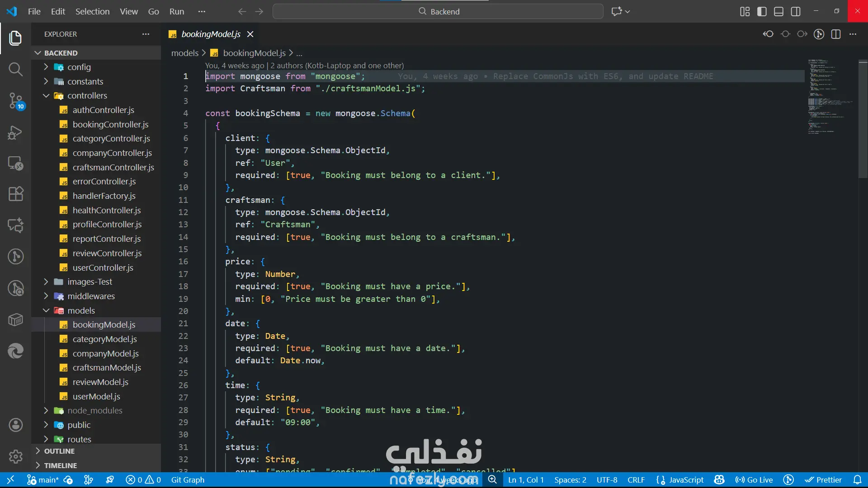Viewport: 868px width, 488px height.
Task: Toggle the bottom Panel visibility
Action: click(778, 12)
